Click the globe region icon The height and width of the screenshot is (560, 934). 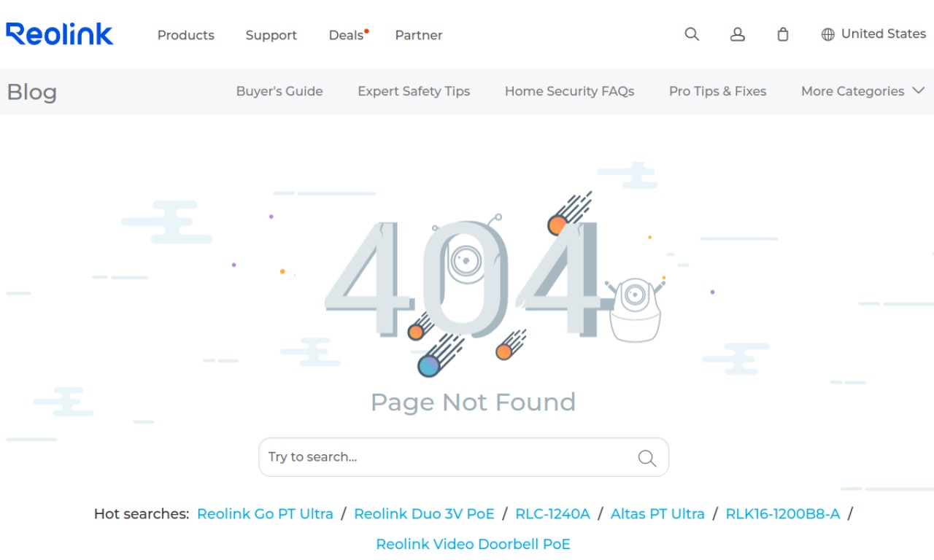click(x=827, y=34)
